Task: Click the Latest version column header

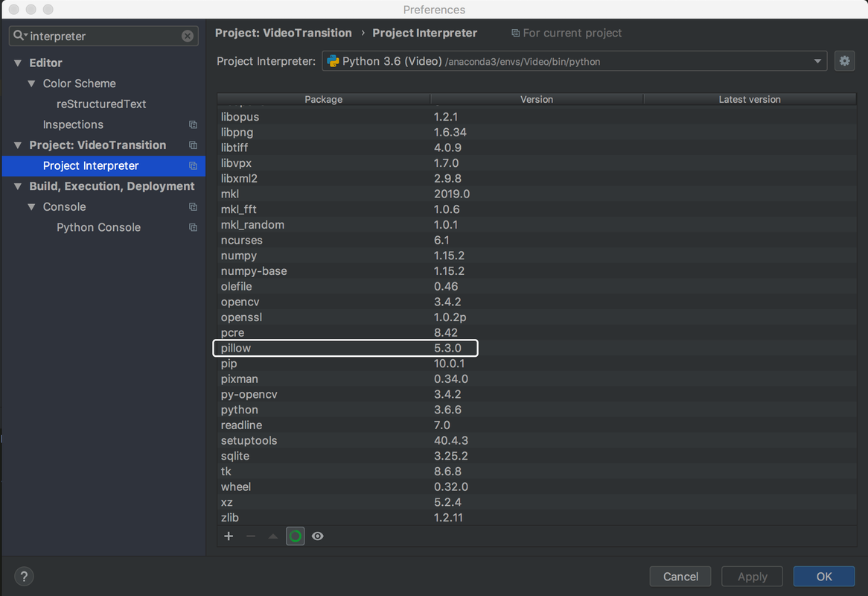Action: coord(750,99)
